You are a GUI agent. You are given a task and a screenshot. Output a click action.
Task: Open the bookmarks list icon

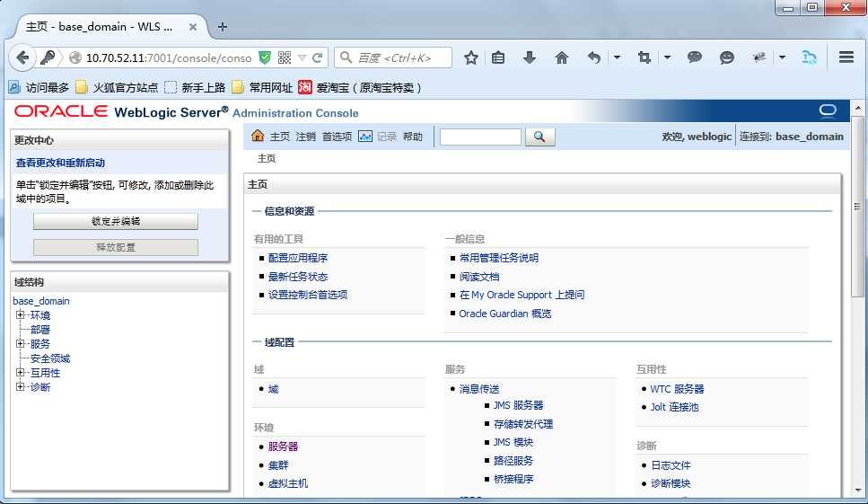tap(498, 57)
